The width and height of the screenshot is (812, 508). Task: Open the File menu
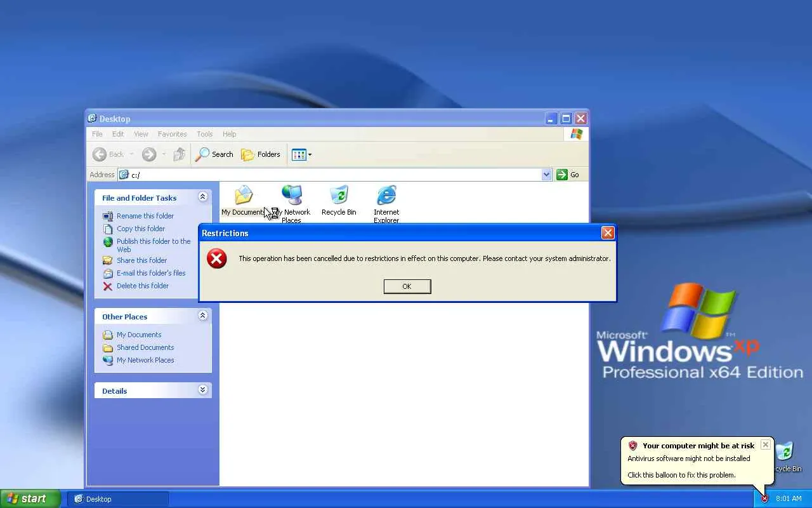pos(97,134)
